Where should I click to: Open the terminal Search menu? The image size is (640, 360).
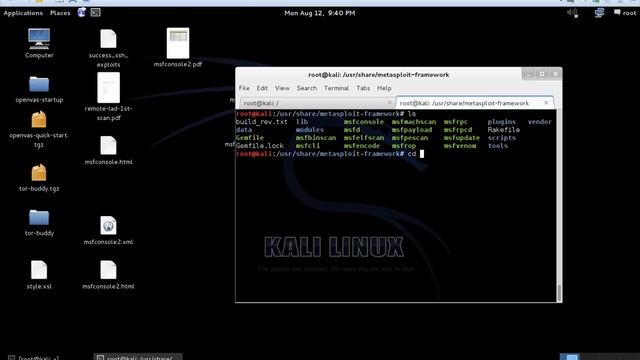(x=307, y=88)
